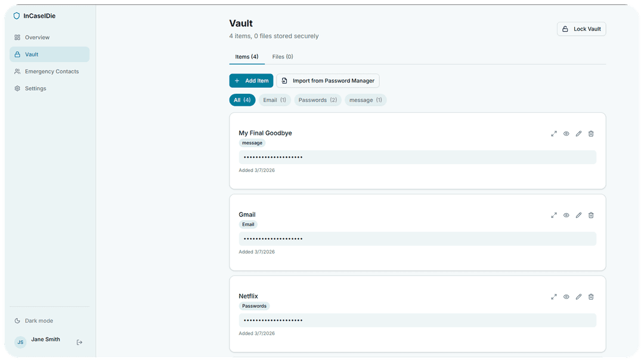Click the Email tag on Gmail
The width and height of the screenshot is (644, 363).
pyautogui.click(x=248, y=224)
